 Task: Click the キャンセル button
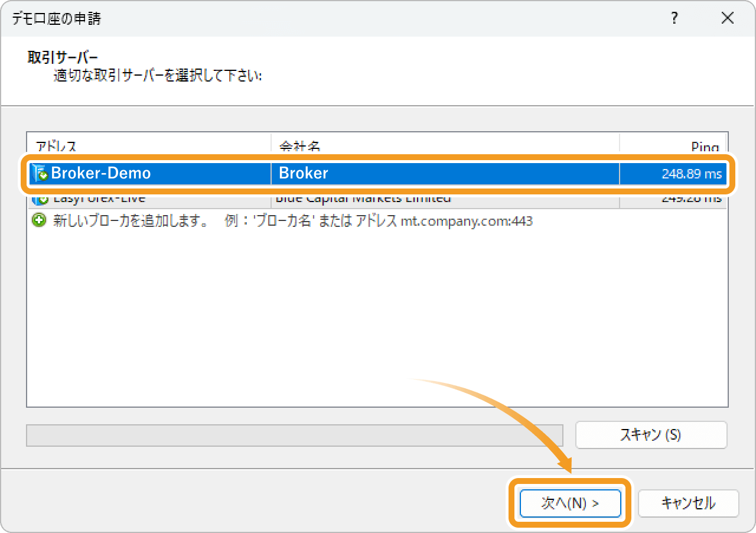[x=689, y=503]
